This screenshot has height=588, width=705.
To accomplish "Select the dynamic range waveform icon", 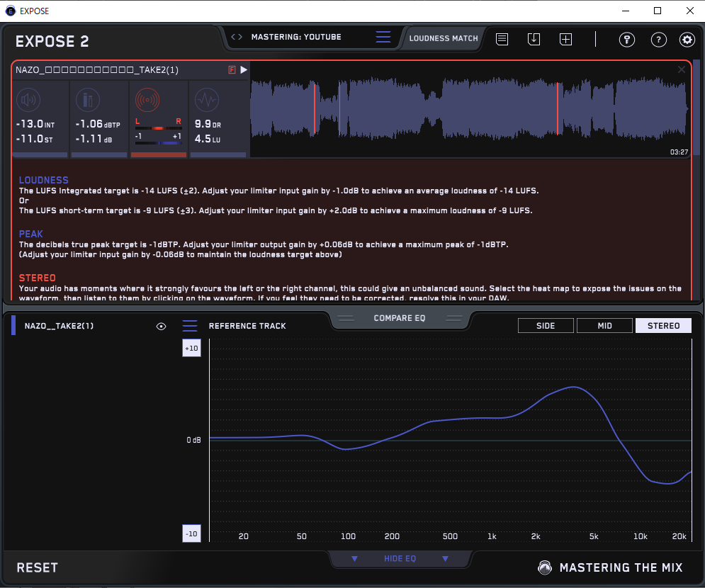I will pos(207,100).
